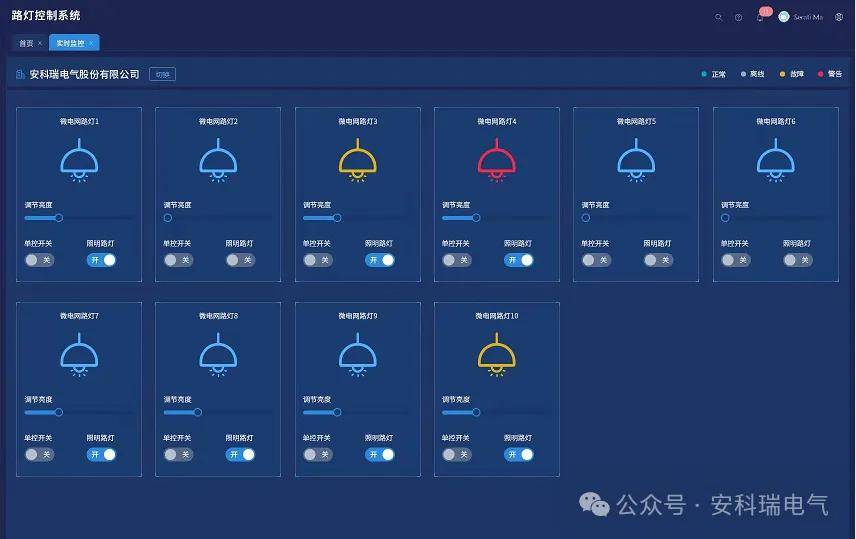Click the yellow lamp icon of 微电网路灯3
The image size is (856, 539).
point(357,161)
